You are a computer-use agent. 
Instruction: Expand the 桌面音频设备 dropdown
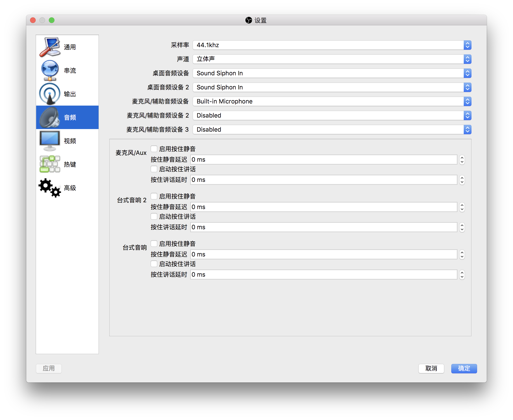(x=332, y=73)
